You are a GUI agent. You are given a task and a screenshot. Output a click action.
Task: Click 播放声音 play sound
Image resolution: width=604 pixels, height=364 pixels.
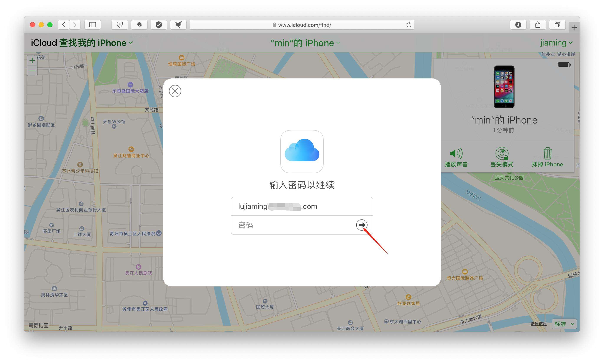pos(456,158)
